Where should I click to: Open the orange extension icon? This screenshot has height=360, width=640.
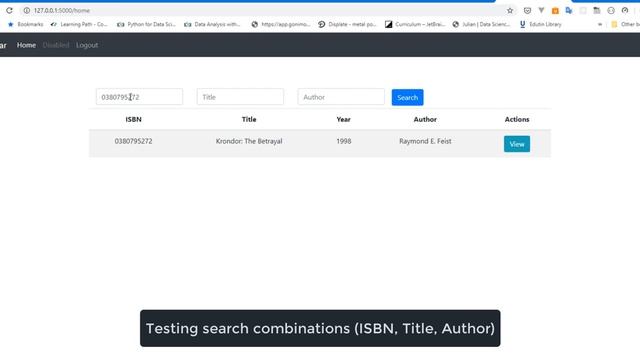click(x=555, y=11)
